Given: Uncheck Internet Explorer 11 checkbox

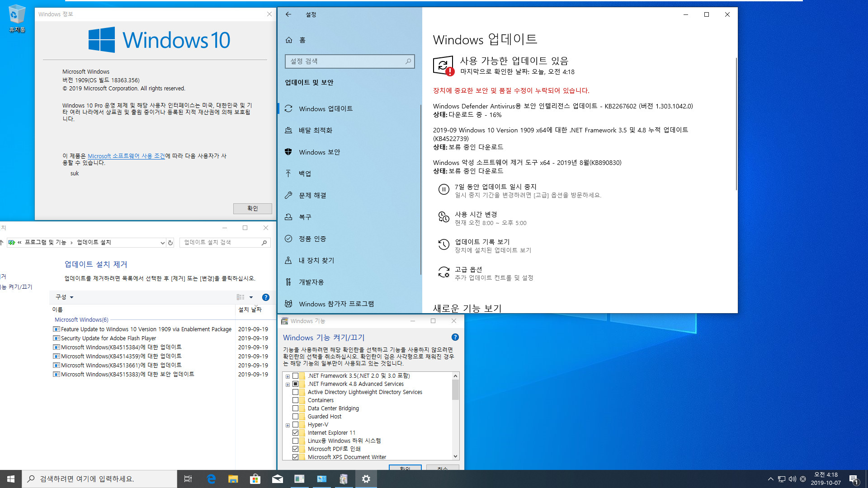Looking at the screenshot, I should coord(295,433).
